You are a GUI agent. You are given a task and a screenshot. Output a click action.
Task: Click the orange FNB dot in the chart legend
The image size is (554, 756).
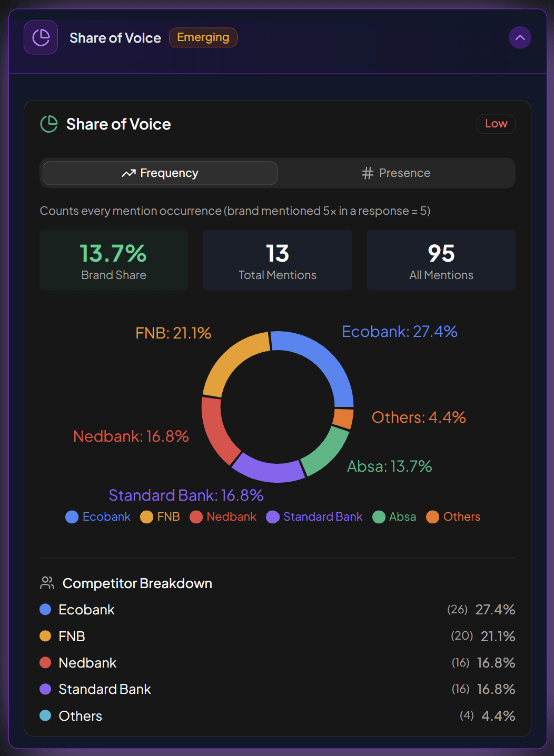(x=146, y=516)
